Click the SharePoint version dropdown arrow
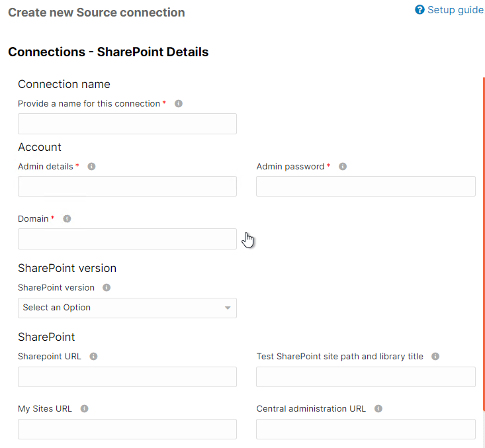The image size is (485, 448). point(228,308)
